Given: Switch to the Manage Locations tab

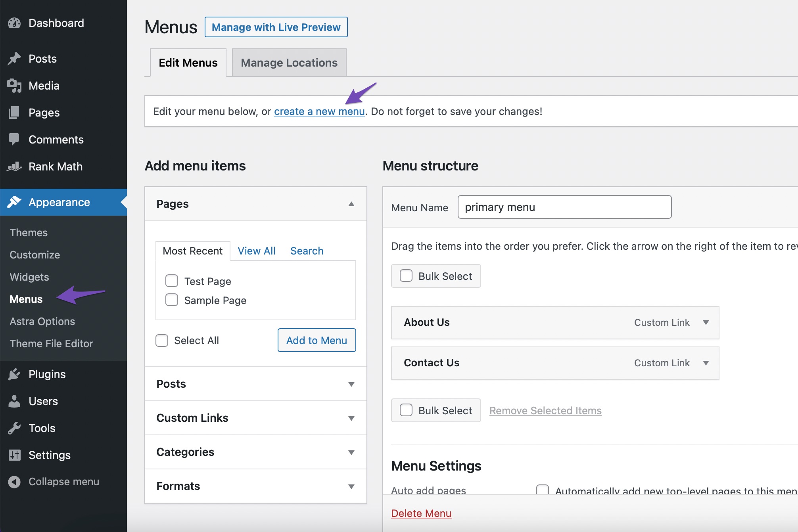Looking at the screenshot, I should pyautogui.click(x=288, y=62).
